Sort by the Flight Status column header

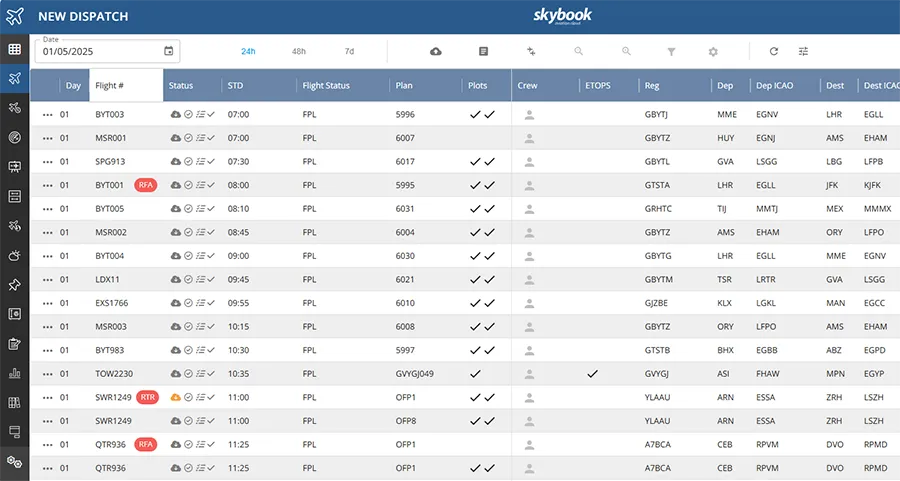pyautogui.click(x=326, y=86)
